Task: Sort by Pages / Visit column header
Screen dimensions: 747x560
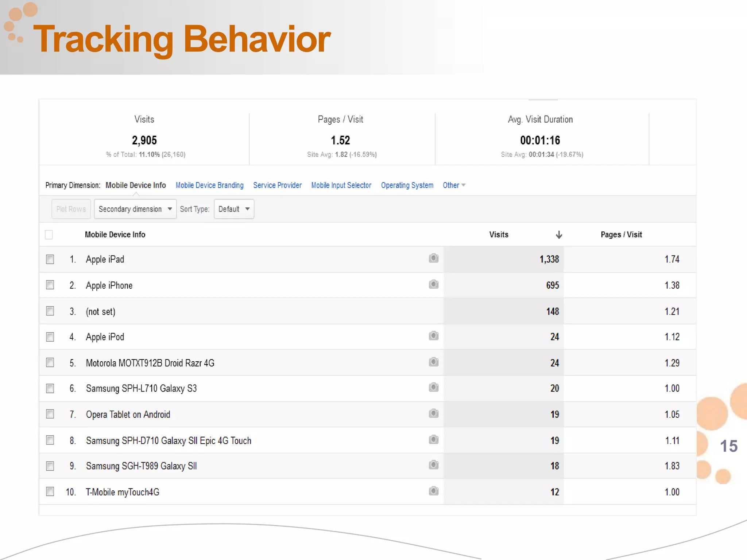Action: [622, 234]
